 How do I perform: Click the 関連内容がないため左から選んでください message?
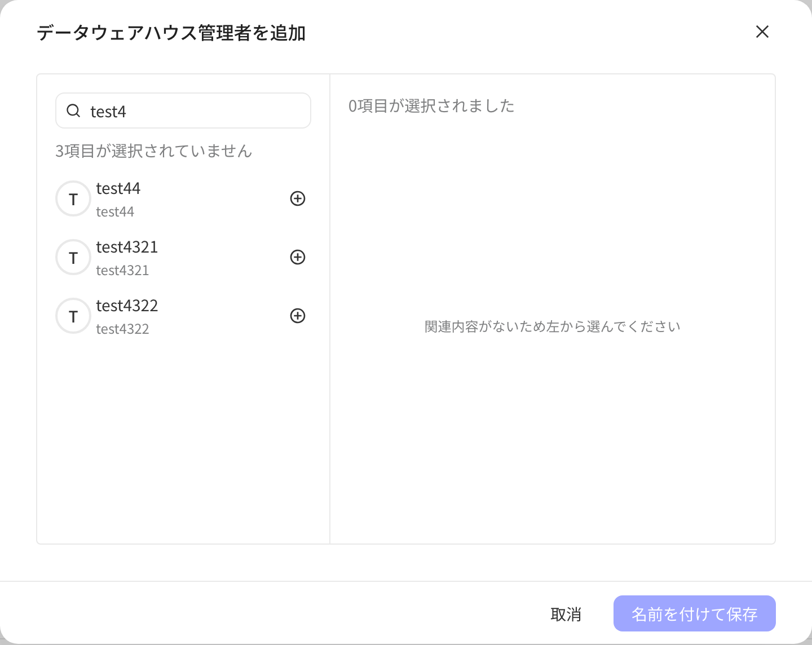[x=553, y=327]
